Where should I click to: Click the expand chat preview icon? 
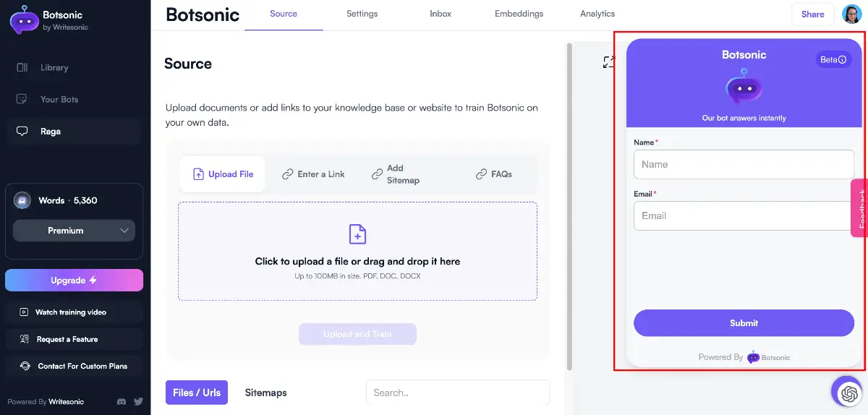609,62
